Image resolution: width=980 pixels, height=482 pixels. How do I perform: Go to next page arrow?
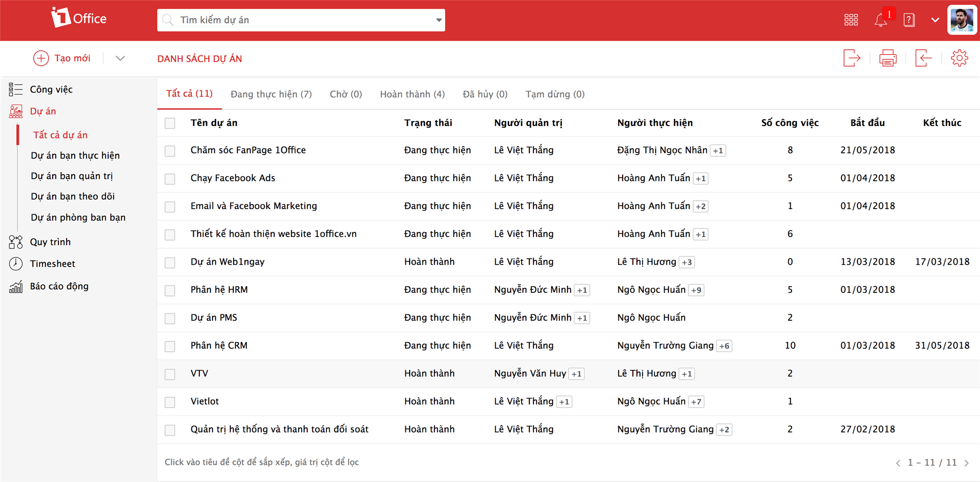coord(967,463)
